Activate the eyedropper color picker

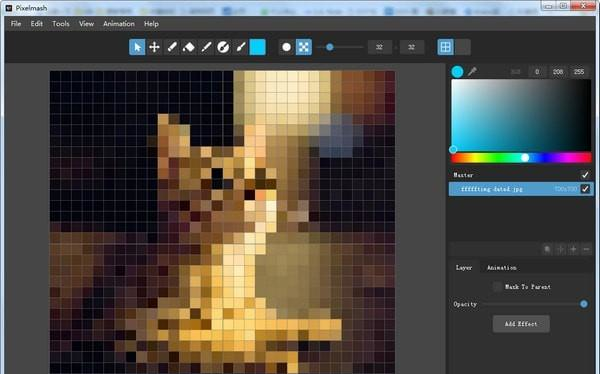tap(472, 72)
